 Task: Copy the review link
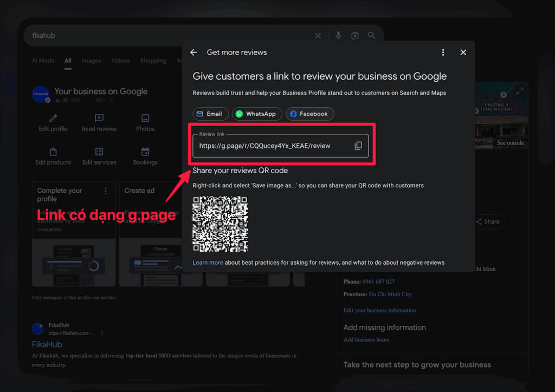point(358,146)
